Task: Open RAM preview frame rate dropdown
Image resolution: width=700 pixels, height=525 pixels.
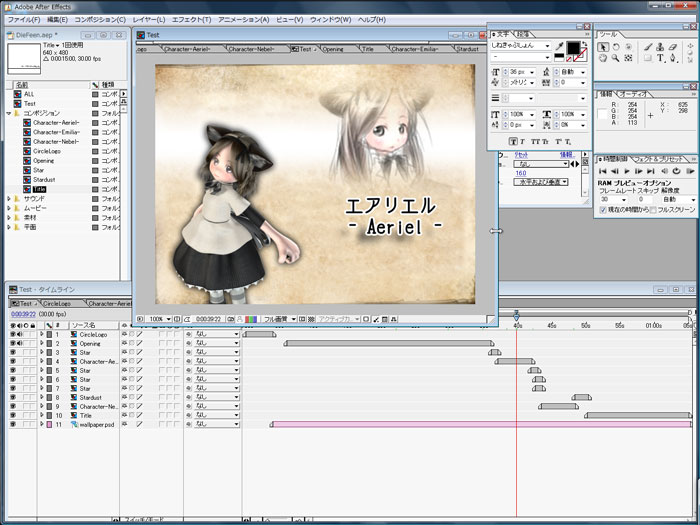Action: (613, 200)
